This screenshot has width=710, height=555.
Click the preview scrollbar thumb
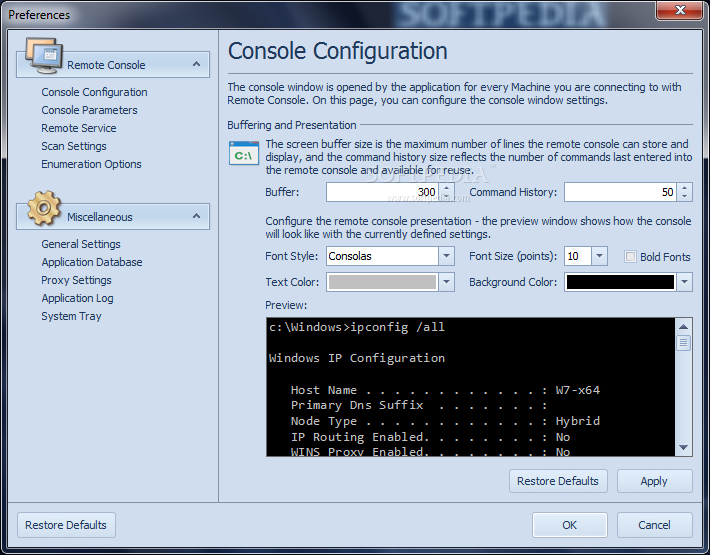[x=683, y=343]
